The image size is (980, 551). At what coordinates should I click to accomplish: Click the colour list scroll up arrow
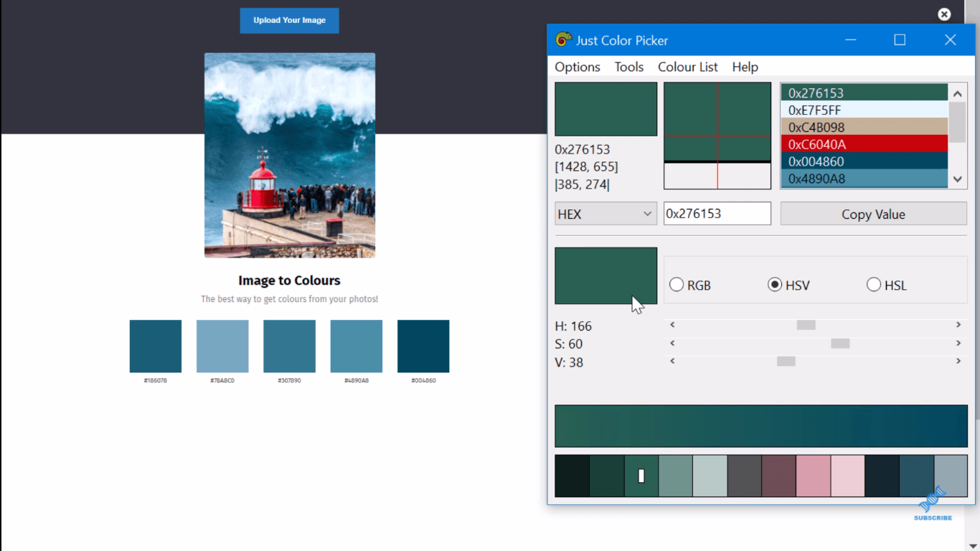(x=958, y=93)
